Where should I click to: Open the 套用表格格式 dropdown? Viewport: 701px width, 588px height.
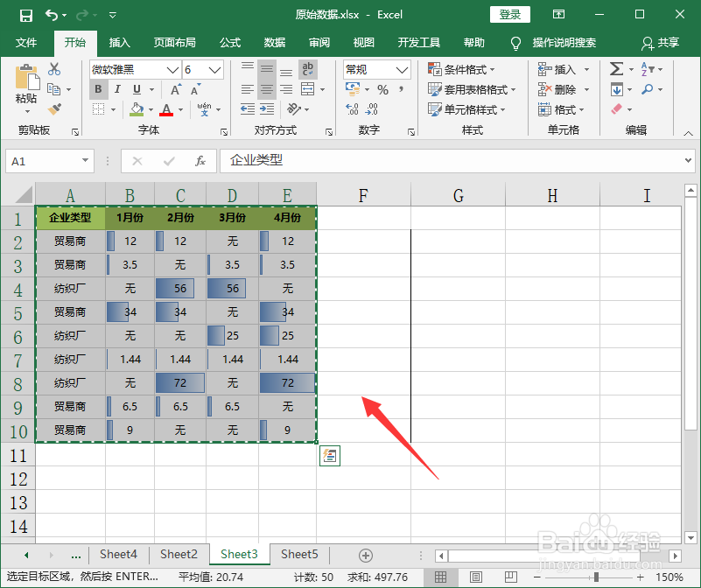pos(472,89)
